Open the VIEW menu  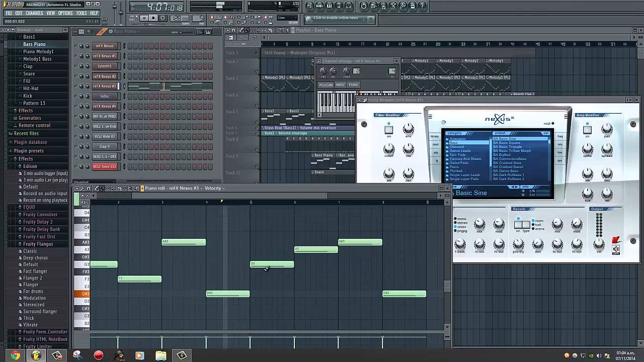51,13
